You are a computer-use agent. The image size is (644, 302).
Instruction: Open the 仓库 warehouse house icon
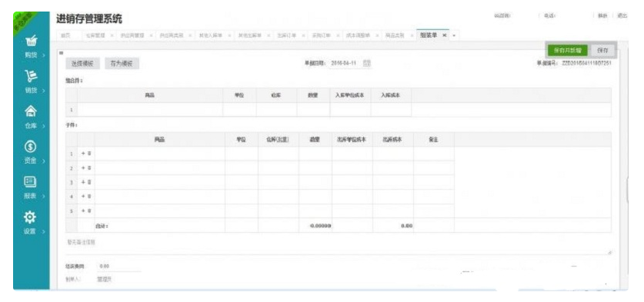[31, 111]
